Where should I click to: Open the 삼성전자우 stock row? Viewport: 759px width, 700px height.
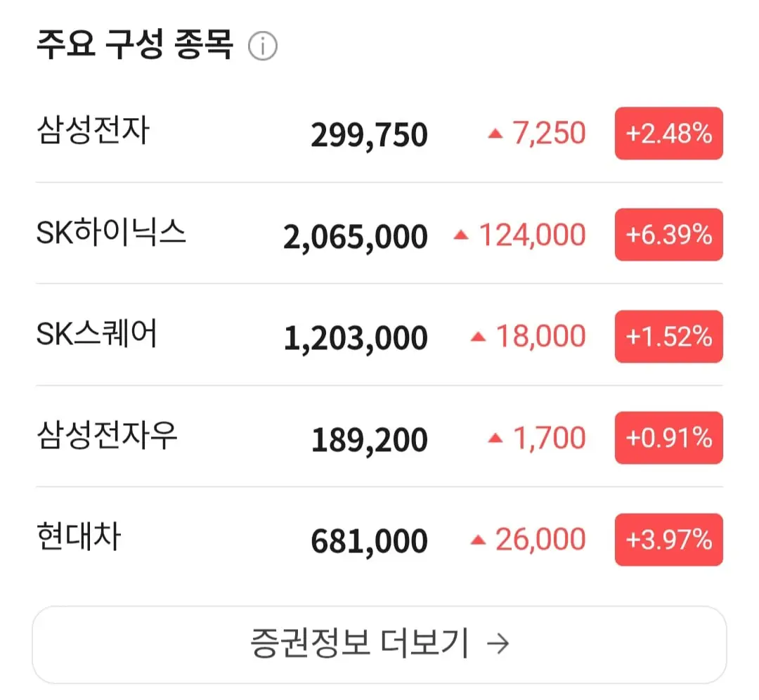(x=379, y=438)
